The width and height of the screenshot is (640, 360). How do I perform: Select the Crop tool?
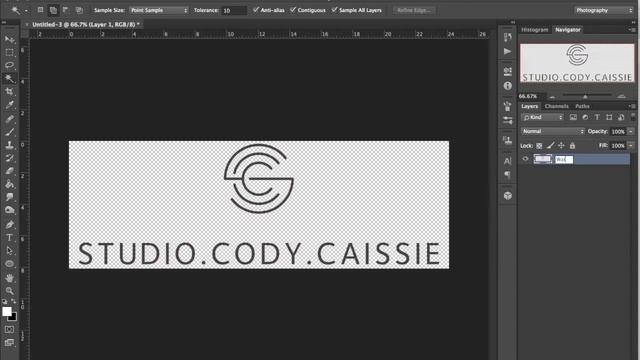point(9,91)
